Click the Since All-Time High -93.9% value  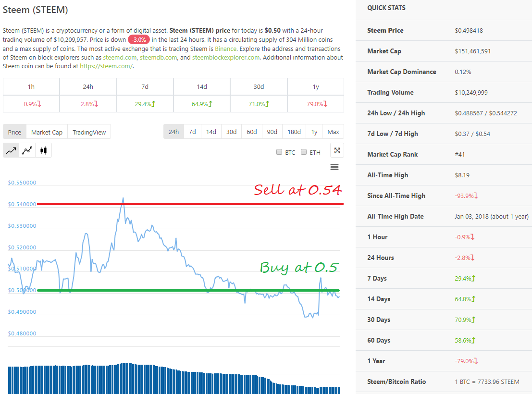(x=466, y=196)
